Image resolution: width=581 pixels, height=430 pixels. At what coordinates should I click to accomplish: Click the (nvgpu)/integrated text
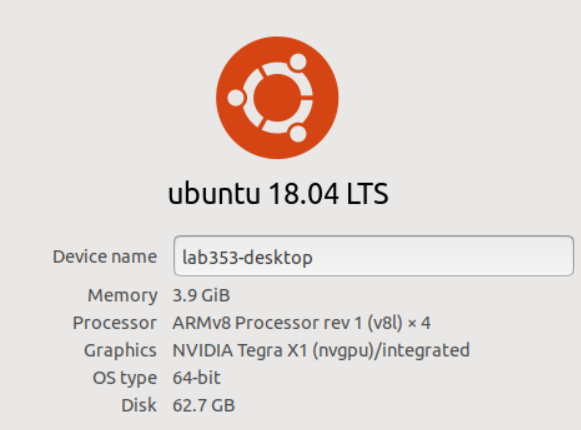pyautogui.click(x=391, y=351)
